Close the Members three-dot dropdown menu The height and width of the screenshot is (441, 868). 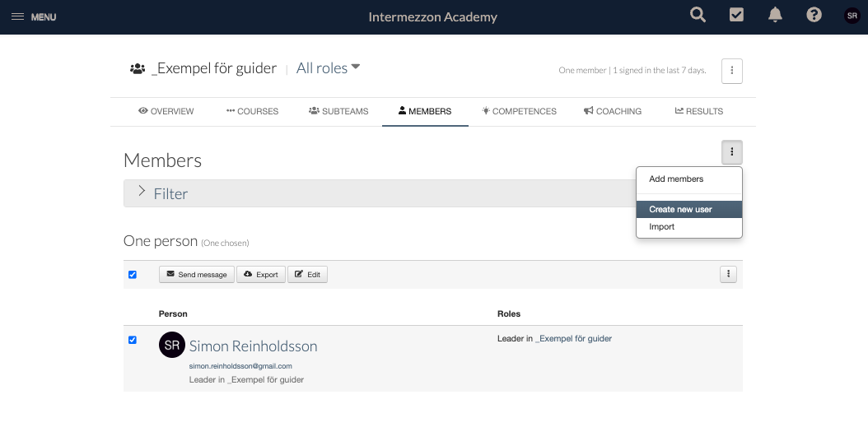[x=732, y=152]
